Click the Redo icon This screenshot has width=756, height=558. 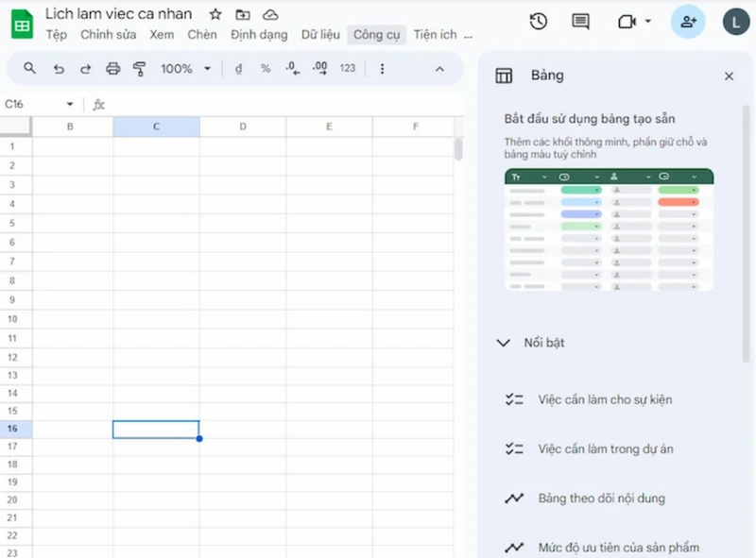click(85, 68)
